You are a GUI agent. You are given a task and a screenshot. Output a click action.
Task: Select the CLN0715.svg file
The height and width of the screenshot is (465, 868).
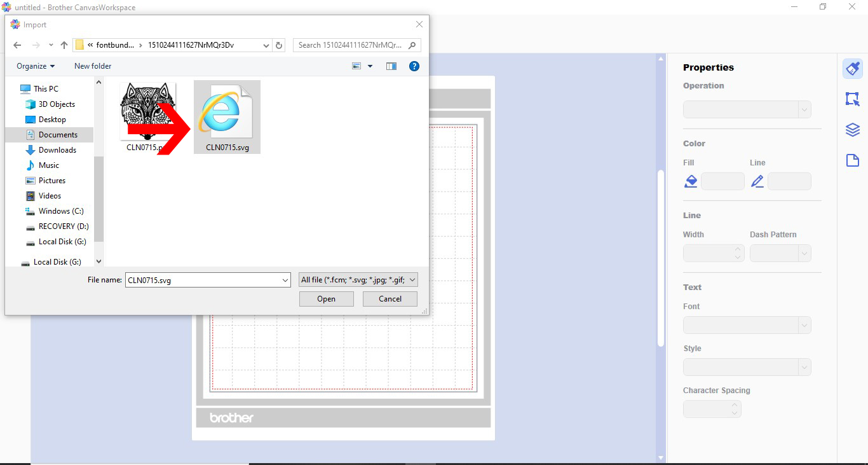point(227,117)
